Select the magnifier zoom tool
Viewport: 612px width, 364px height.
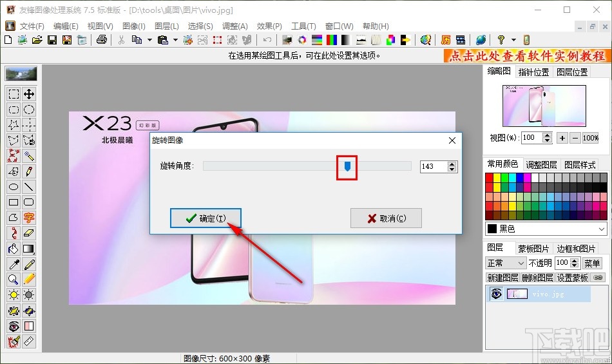[14, 280]
